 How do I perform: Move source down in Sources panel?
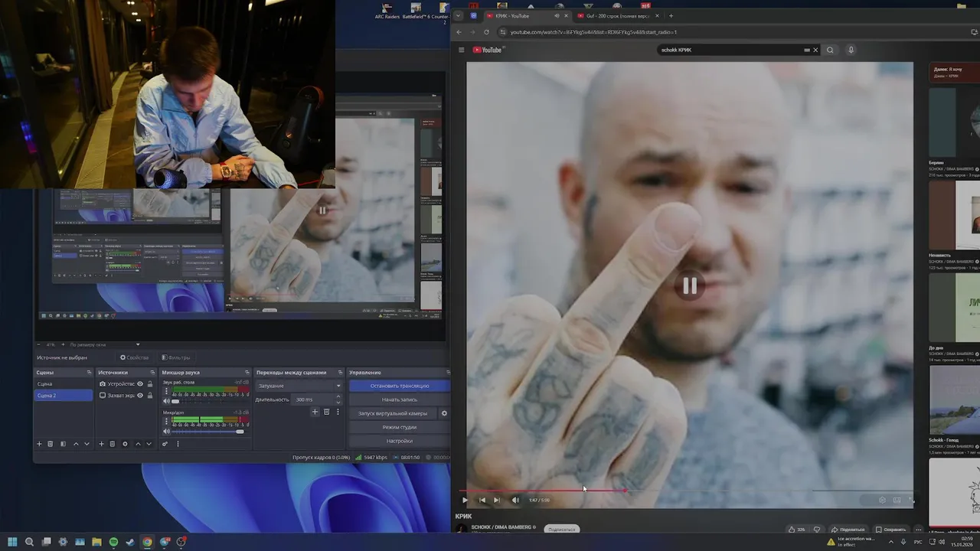point(149,444)
